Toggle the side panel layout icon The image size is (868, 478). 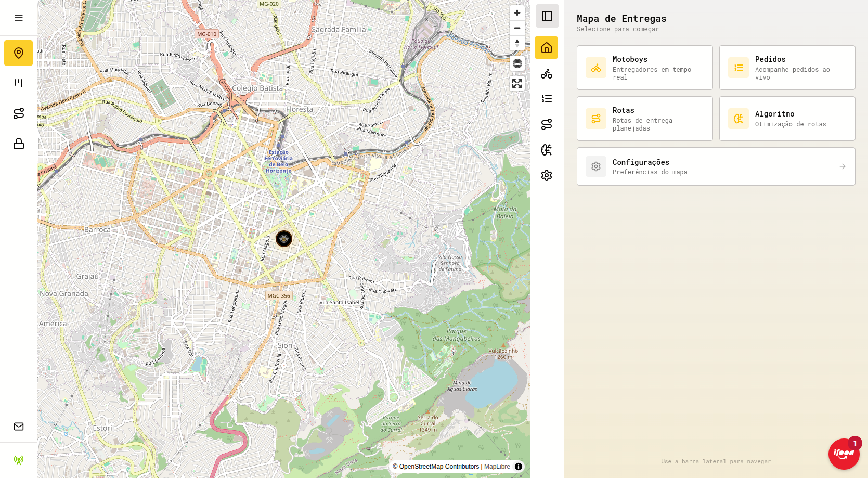point(547,16)
